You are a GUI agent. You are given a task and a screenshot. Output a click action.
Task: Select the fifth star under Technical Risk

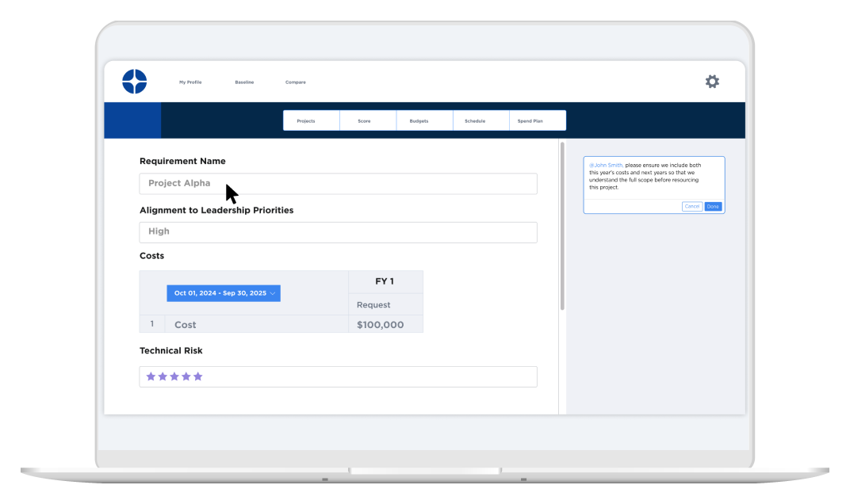pos(196,376)
